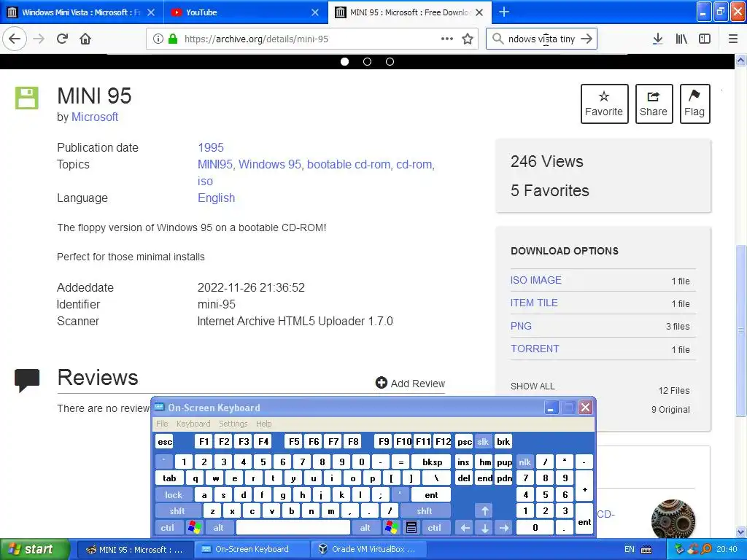Open the File menu of On-Screen Keyboard

click(162, 424)
